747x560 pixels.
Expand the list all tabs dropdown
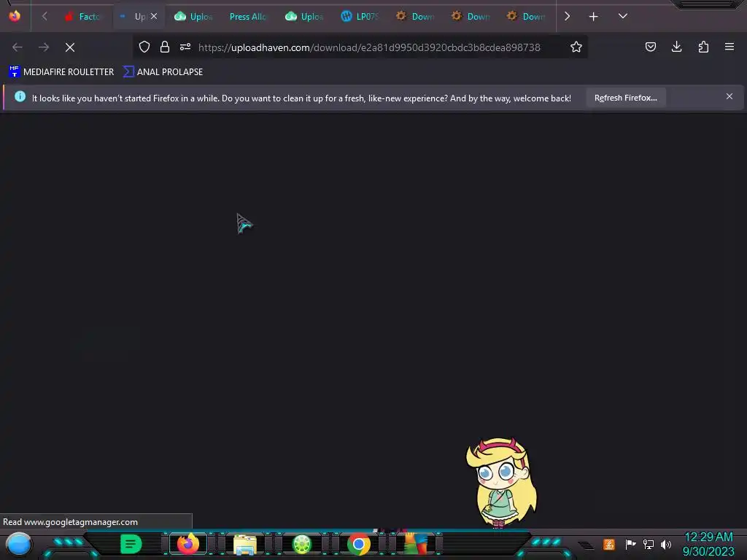[623, 17]
